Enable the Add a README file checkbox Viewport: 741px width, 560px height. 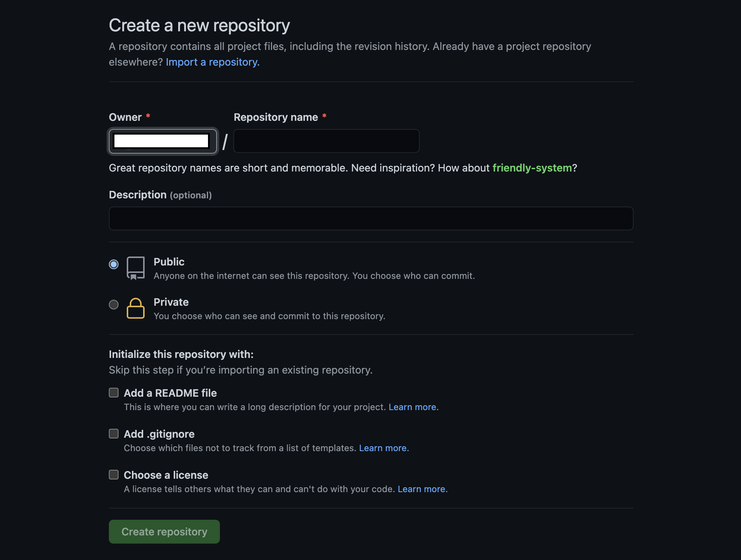point(114,393)
